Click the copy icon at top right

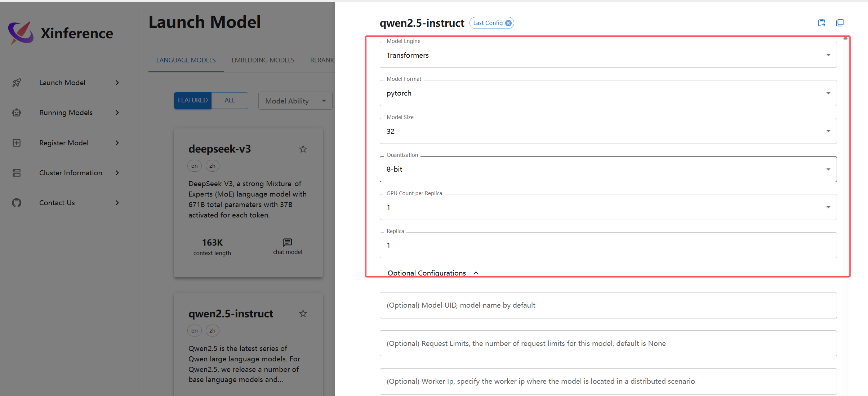[x=840, y=23]
